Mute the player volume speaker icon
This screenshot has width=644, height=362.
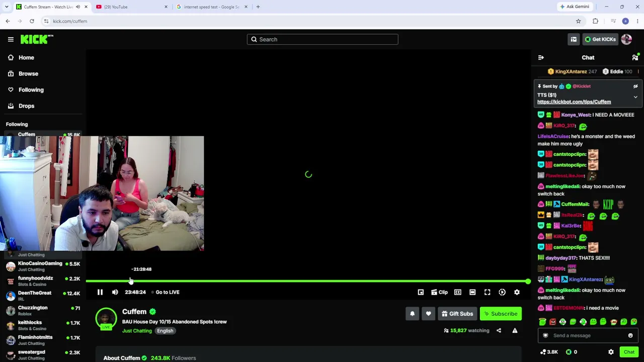[x=115, y=292]
